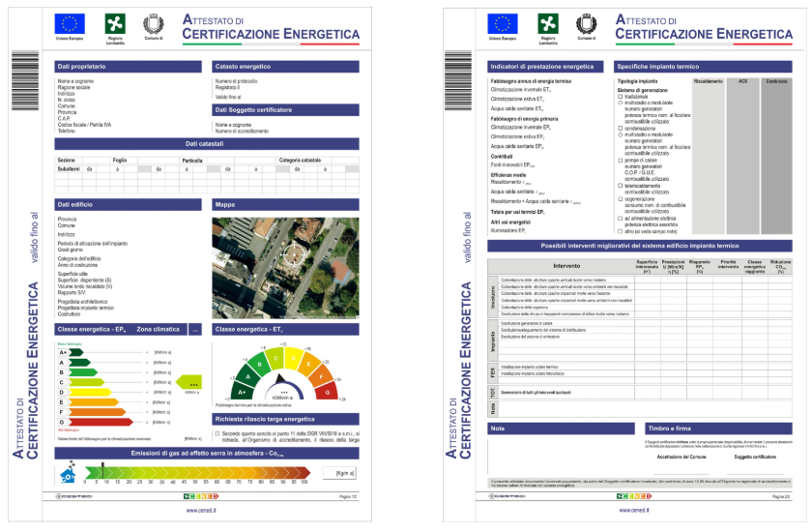Click the 'Specifiche impianto termico' header
Screen dimensions: 812x532
(x=703, y=67)
